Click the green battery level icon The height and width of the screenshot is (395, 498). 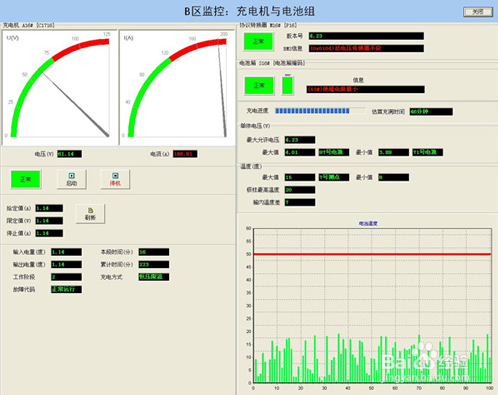point(288,85)
